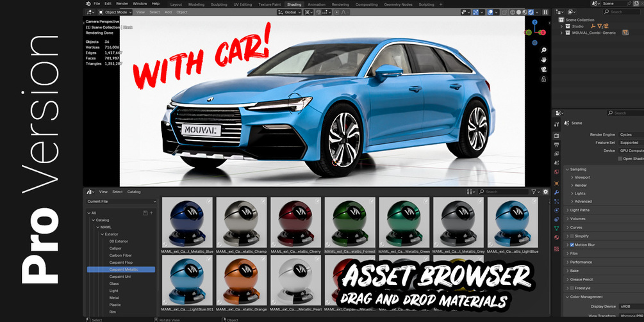Viewport: 644px width, 322px height.
Task: Toggle camera view icon in viewport
Action: [544, 69]
